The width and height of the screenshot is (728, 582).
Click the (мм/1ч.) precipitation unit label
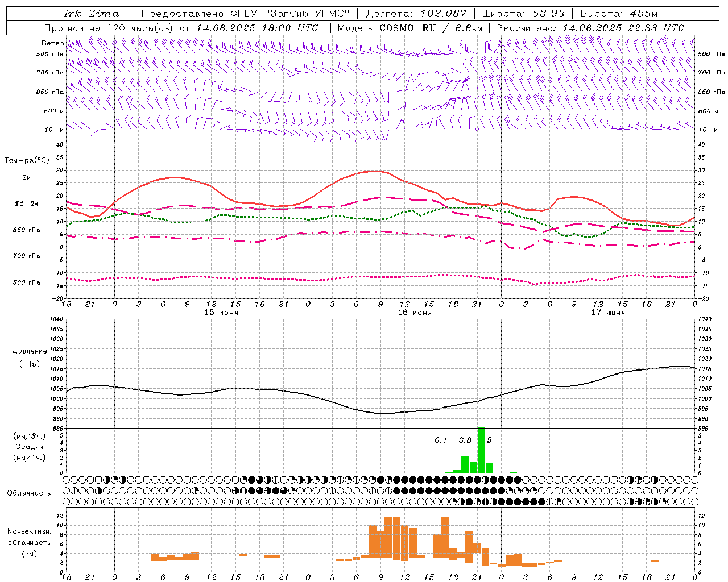[x=30, y=458]
